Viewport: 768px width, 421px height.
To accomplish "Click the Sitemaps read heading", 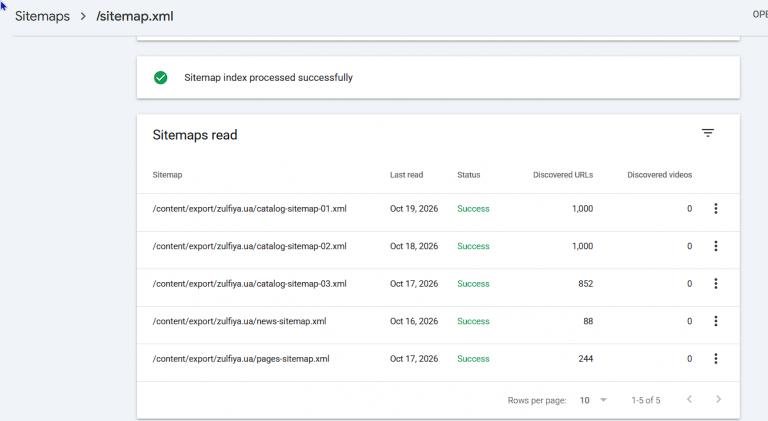I will point(195,135).
